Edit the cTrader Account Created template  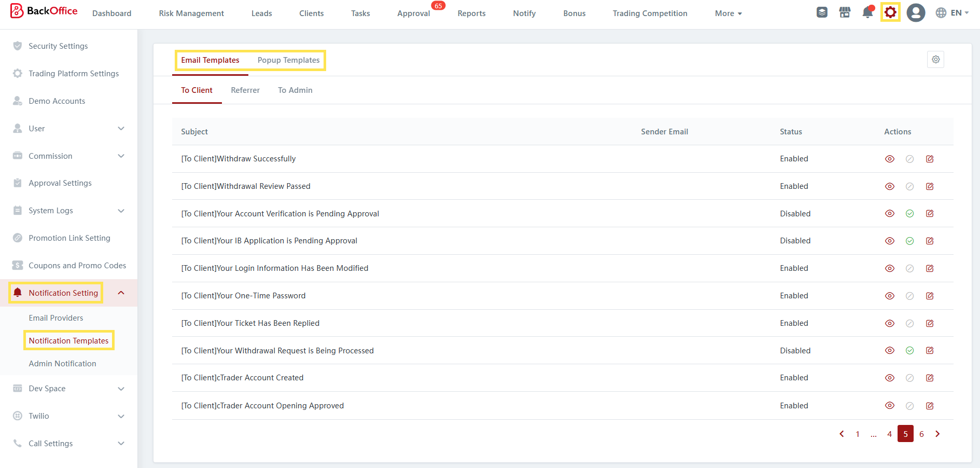click(x=930, y=378)
